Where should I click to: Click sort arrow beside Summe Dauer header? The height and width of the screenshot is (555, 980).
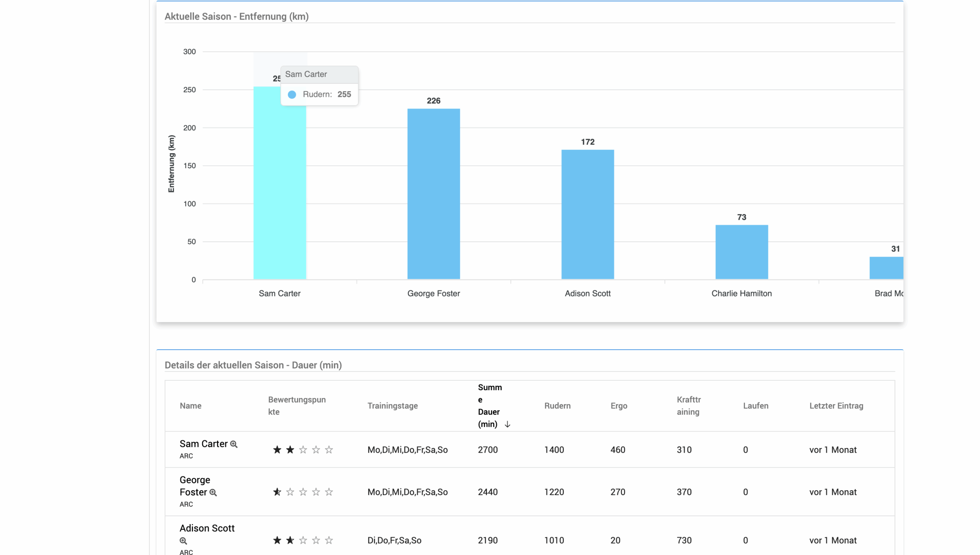coord(507,424)
